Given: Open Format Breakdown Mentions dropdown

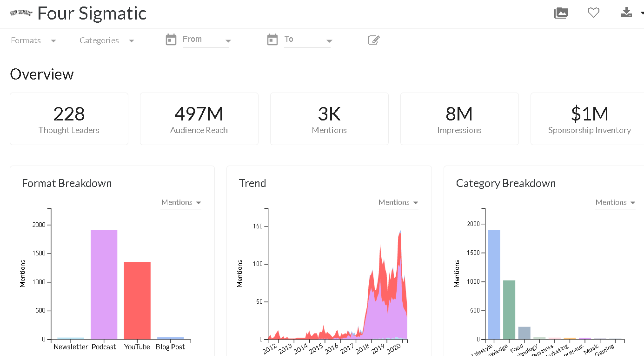Looking at the screenshot, I should click(181, 202).
